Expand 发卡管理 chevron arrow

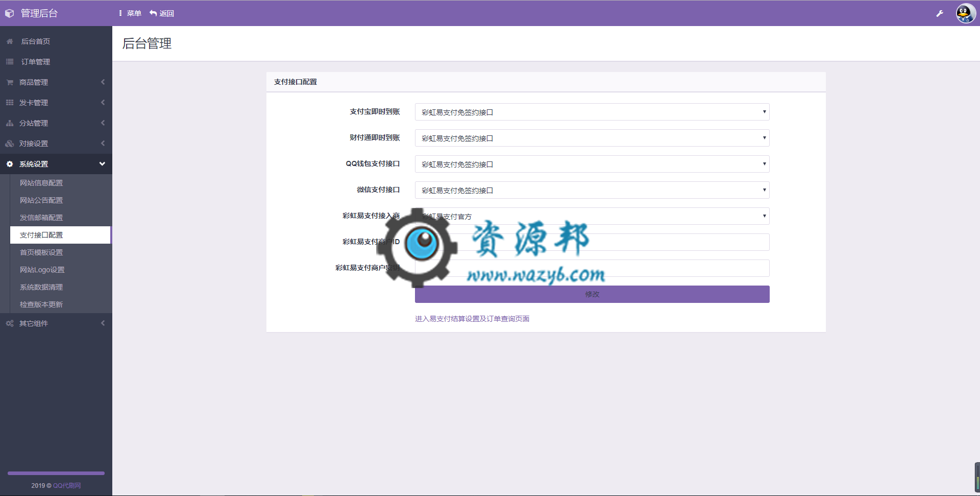pyautogui.click(x=103, y=103)
